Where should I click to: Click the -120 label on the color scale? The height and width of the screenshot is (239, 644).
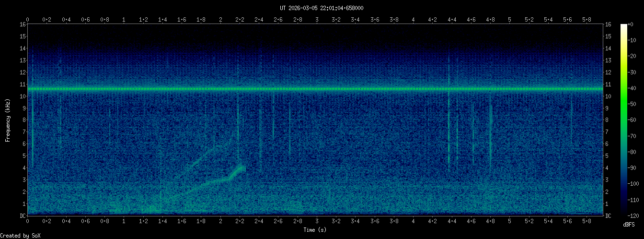coord(634,215)
